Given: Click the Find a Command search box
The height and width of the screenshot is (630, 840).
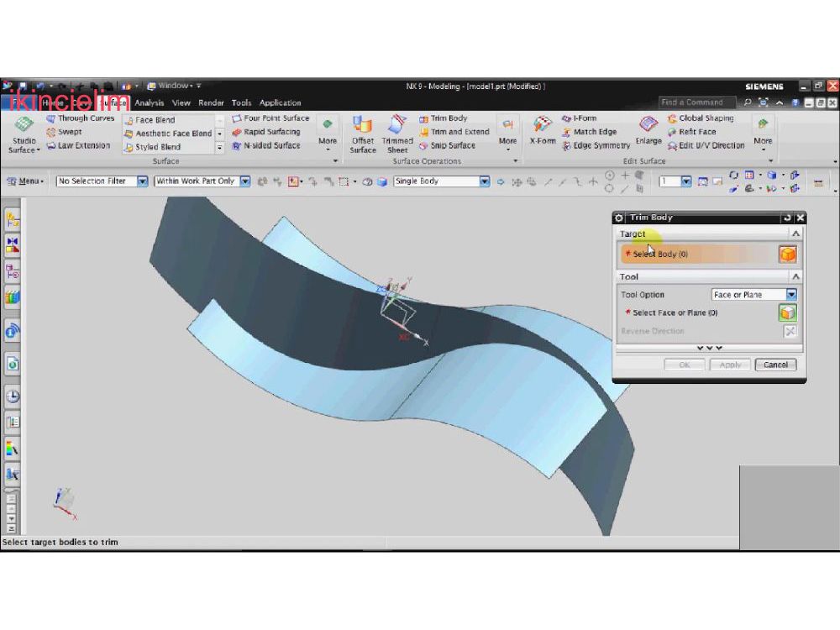Looking at the screenshot, I should (x=696, y=102).
